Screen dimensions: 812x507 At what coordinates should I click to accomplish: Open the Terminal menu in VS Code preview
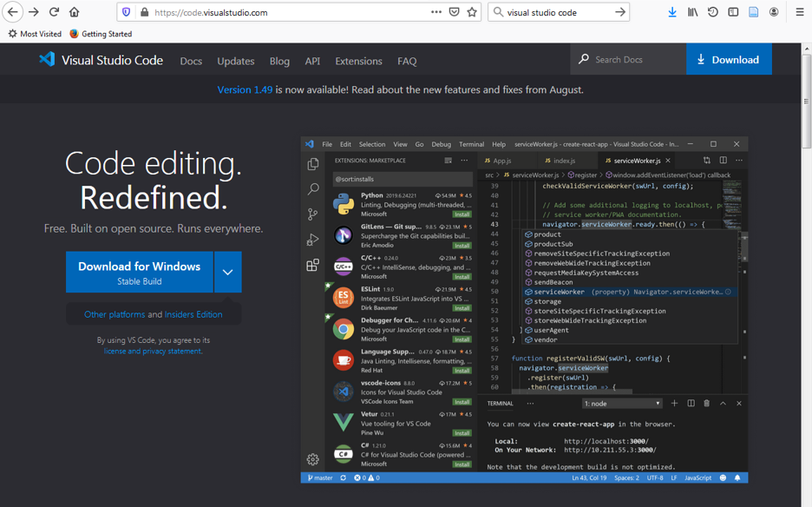(471, 144)
